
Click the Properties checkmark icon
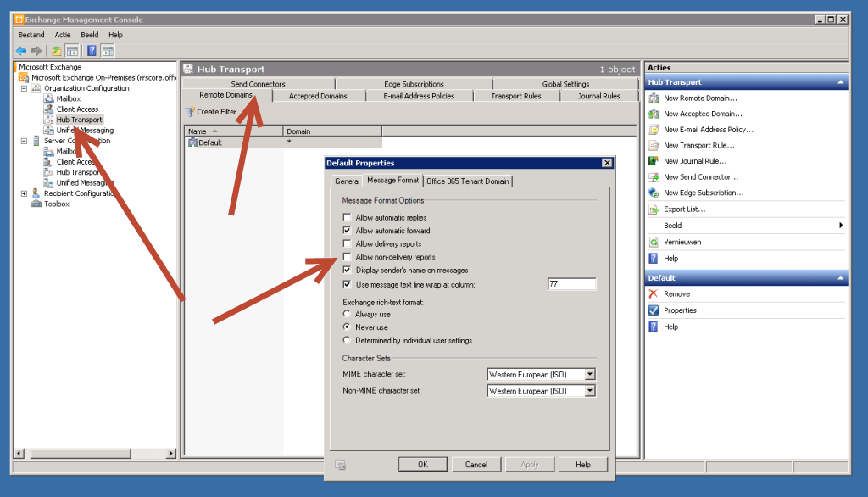pyautogui.click(x=654, y=310)
